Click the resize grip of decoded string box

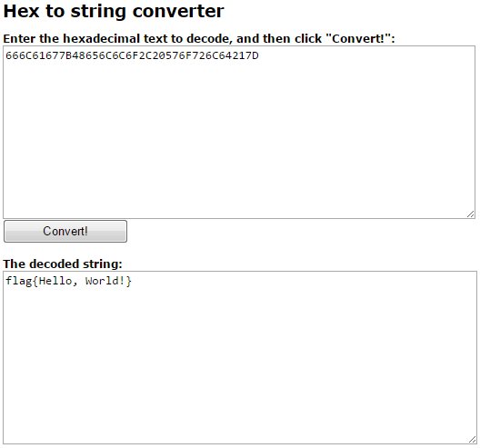click(473, 440)
